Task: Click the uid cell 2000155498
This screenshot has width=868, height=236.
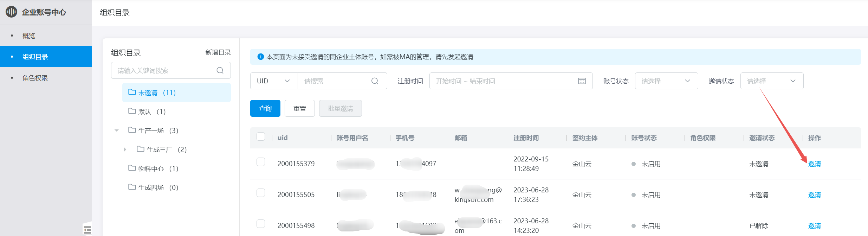Action: tap(296, 225)
